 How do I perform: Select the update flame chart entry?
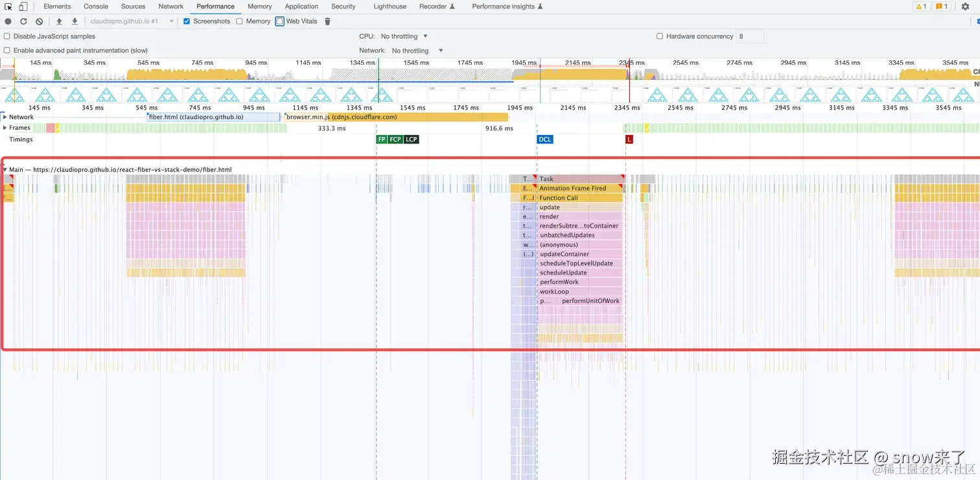click(x=580, y=208)
